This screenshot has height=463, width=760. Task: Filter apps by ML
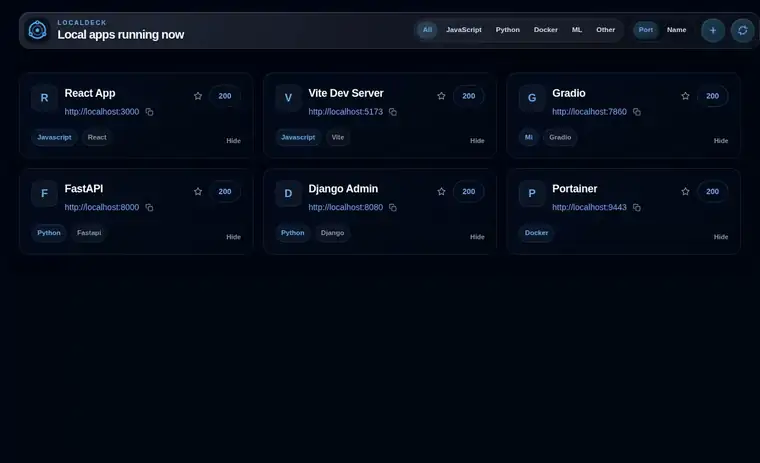(577, 30)
